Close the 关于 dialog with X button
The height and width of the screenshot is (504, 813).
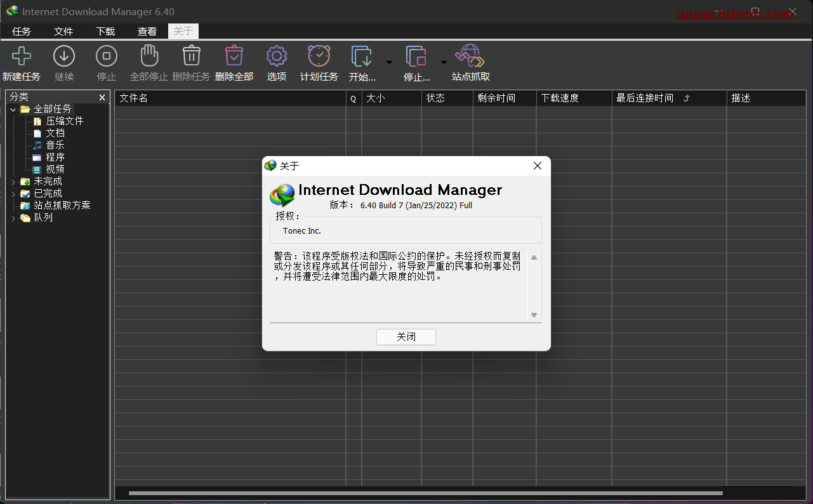pyautogui.click(x=538, y=166)
